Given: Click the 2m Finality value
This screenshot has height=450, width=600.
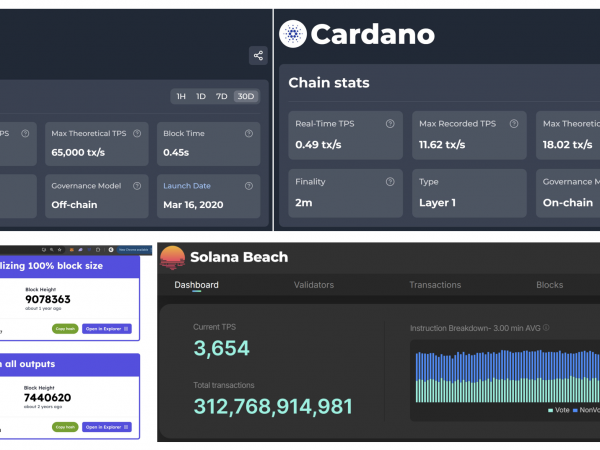Looking at the screenshot, I should coord(303,203).
